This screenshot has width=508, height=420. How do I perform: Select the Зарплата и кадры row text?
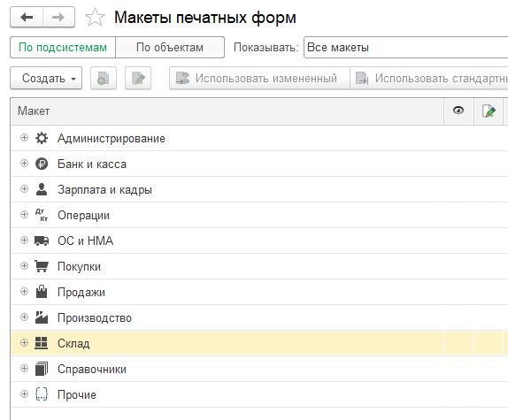click(104, 189)
